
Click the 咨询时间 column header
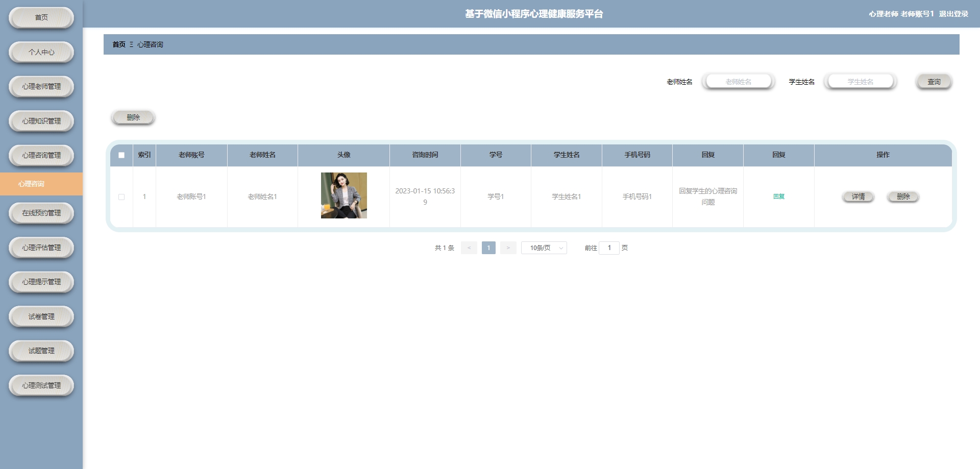[425, 155]
